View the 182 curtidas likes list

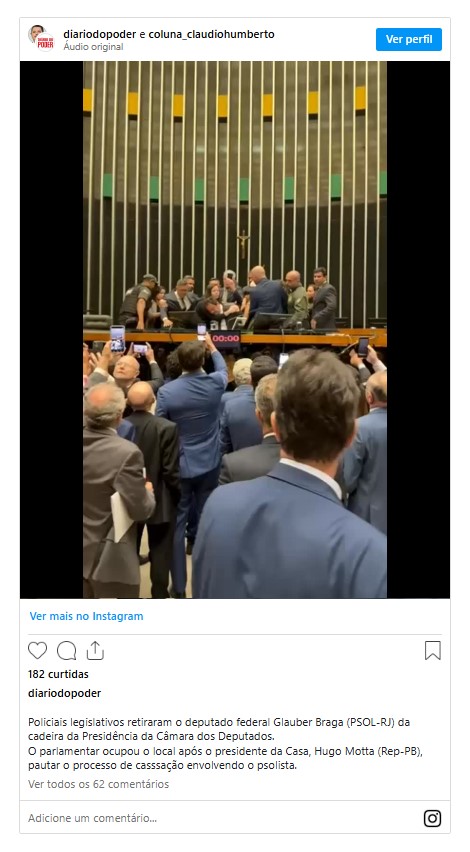[x=58, y=674]
